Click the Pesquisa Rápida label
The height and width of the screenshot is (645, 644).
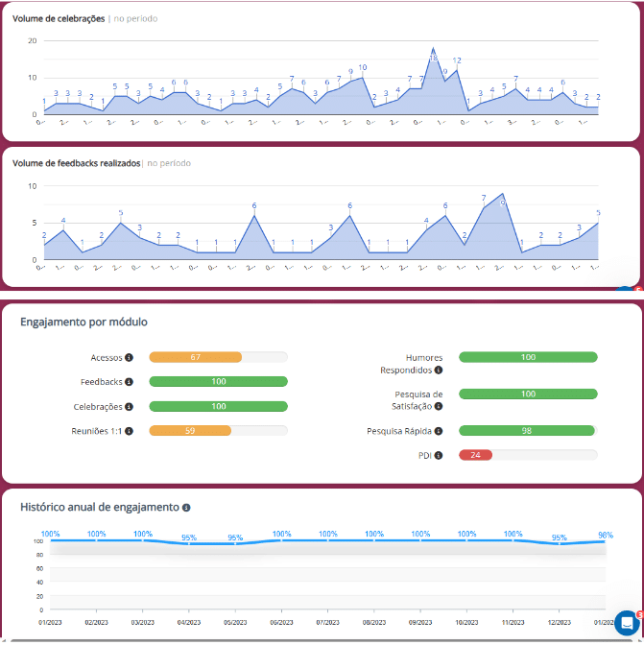point(399,431)
